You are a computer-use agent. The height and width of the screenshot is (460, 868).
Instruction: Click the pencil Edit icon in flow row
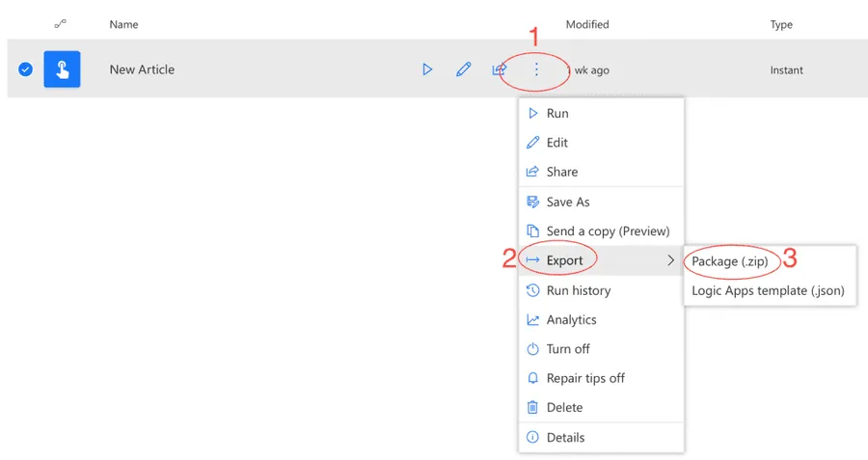point(464,69)
